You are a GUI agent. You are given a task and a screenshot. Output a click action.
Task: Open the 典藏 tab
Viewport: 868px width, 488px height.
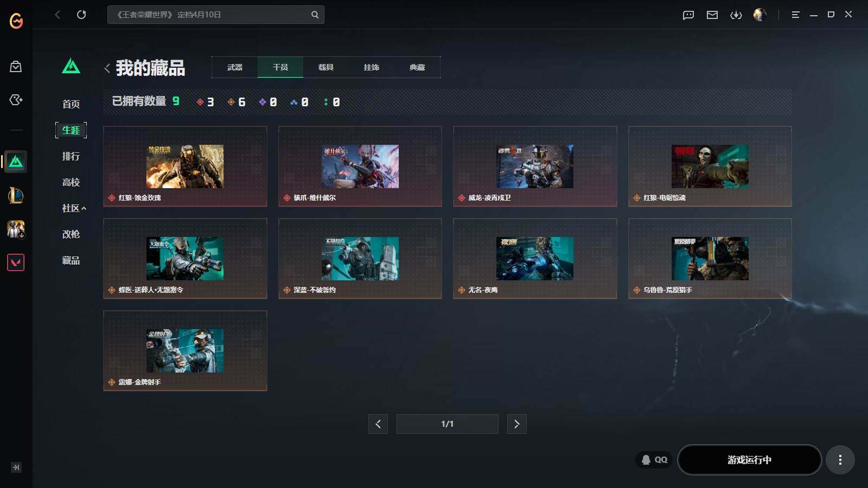pyautogui.click(x=417, y=67)
